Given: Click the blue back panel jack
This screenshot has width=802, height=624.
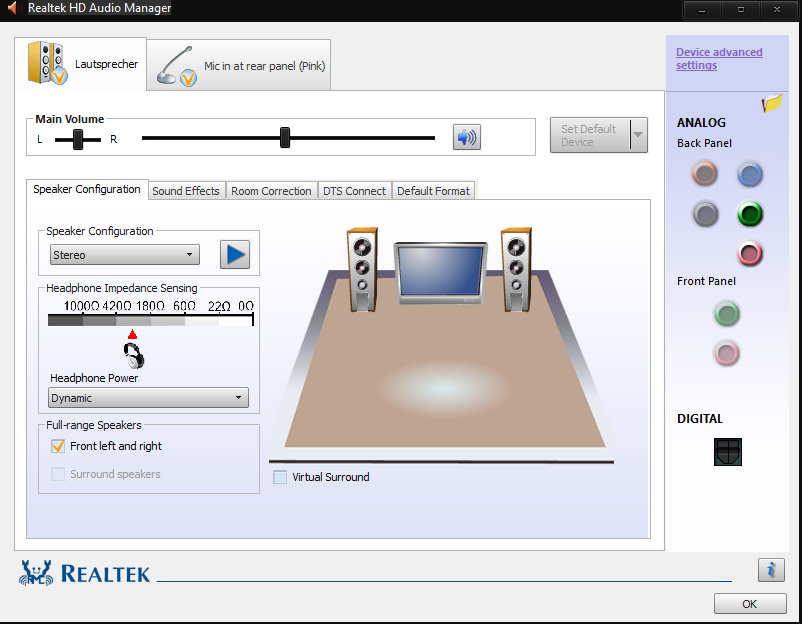Looking at the screenshot, I should [750, 174].
